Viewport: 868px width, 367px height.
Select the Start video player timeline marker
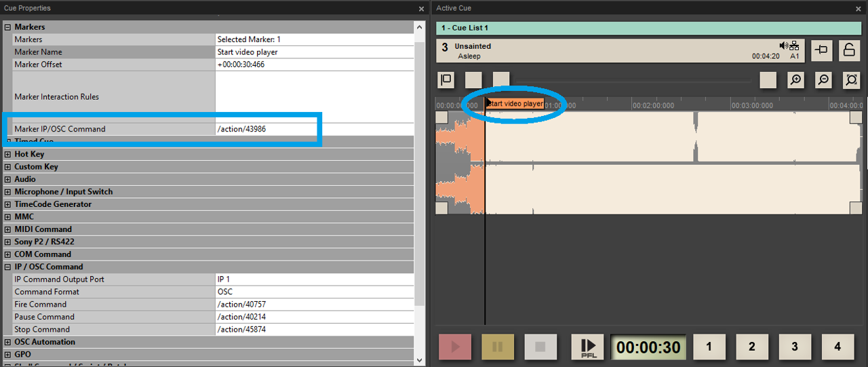(515, 104)
